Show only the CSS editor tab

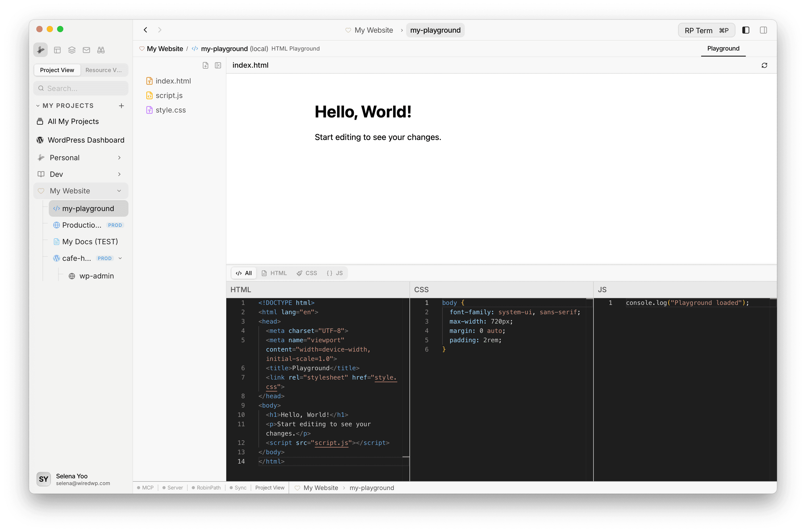[x=307, y=273]
